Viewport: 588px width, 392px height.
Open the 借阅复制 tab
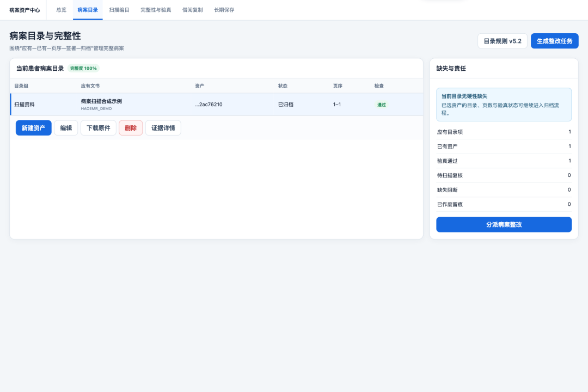(192, 10)
